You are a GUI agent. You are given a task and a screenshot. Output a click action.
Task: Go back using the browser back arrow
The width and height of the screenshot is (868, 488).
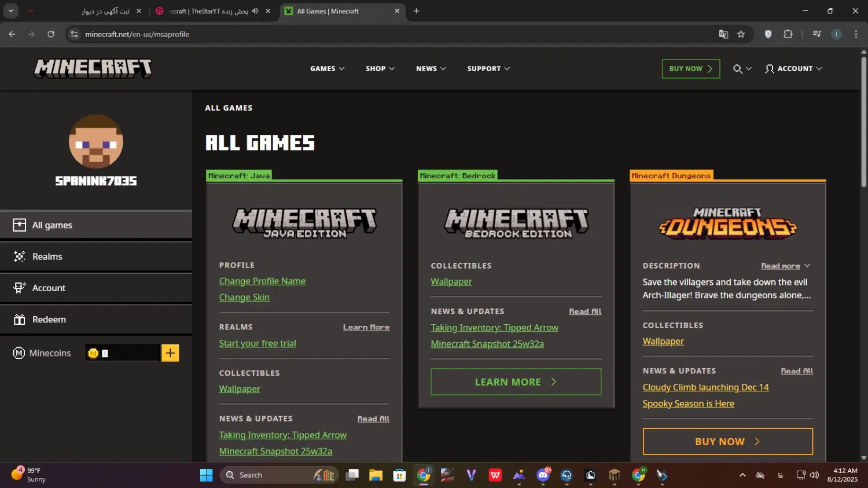[12, 34]
